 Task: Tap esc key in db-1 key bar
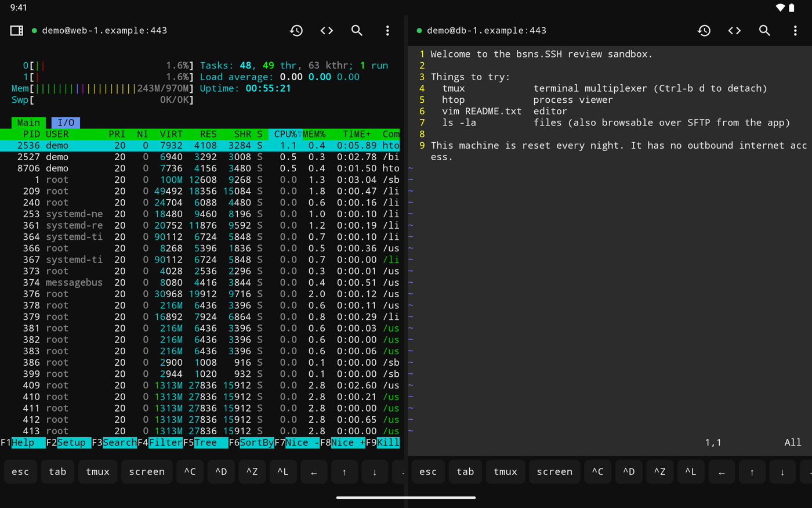tap(428, 471)
